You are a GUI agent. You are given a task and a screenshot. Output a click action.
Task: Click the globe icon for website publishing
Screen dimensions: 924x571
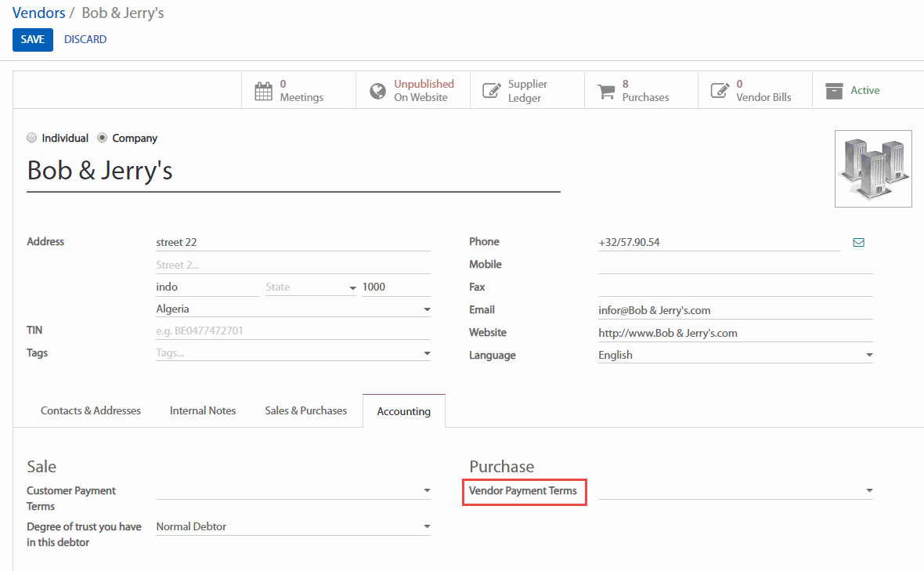tap(377, 91)
